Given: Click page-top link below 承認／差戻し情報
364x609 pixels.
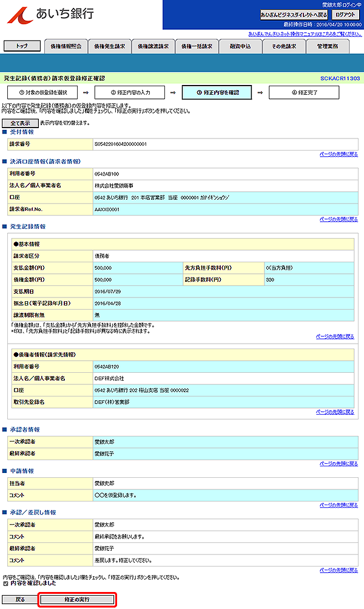Looking at the screenshot, I should [339, 570].
